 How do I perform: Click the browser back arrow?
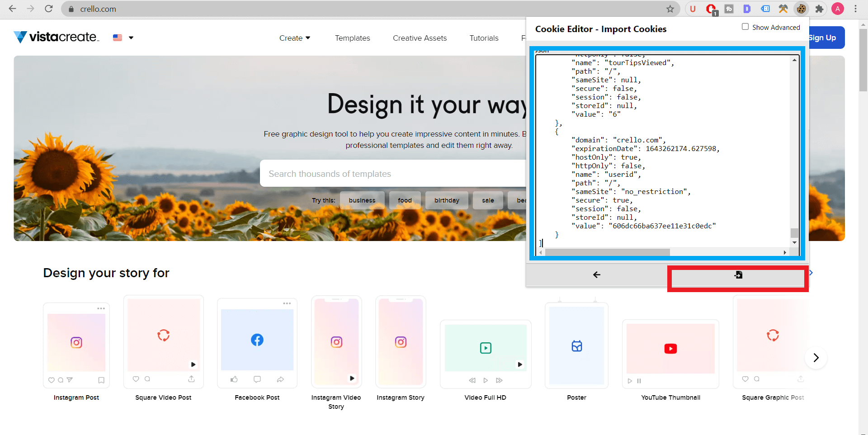click(12, 9)
